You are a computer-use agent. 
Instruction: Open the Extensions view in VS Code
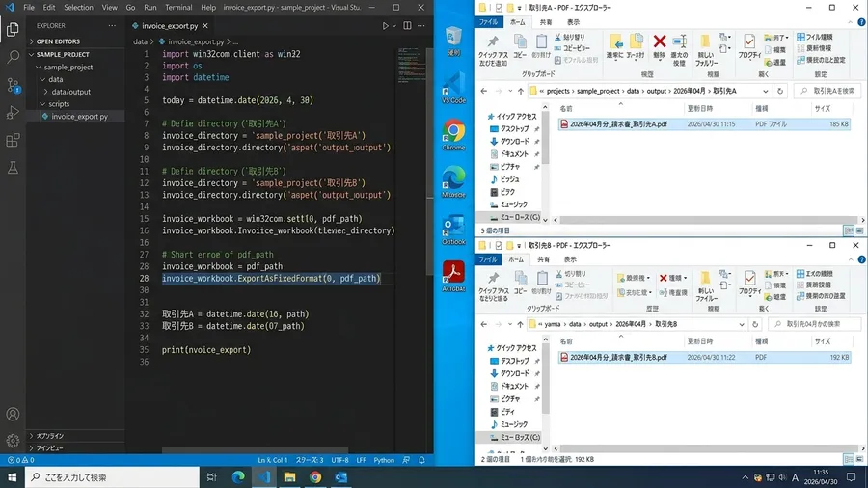(13, 140)
